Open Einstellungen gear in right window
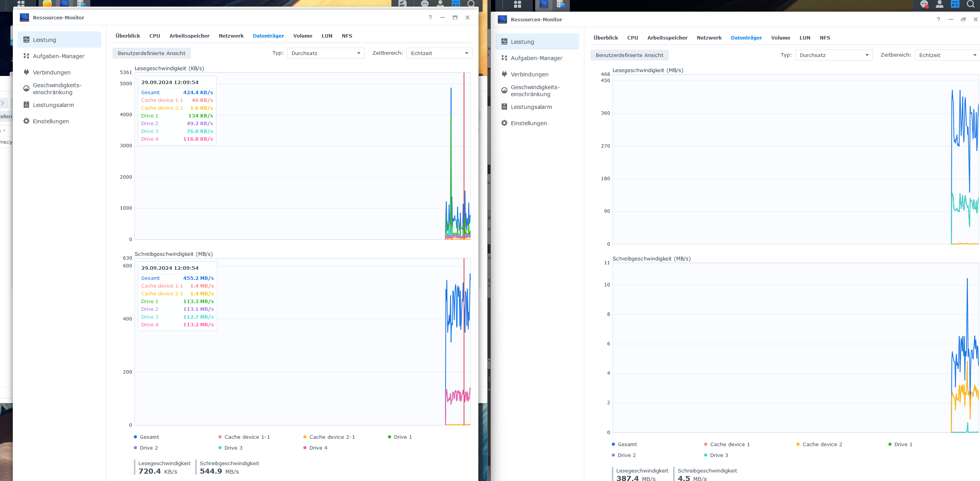This screenshot has width=980, height=481. (504, 123)
